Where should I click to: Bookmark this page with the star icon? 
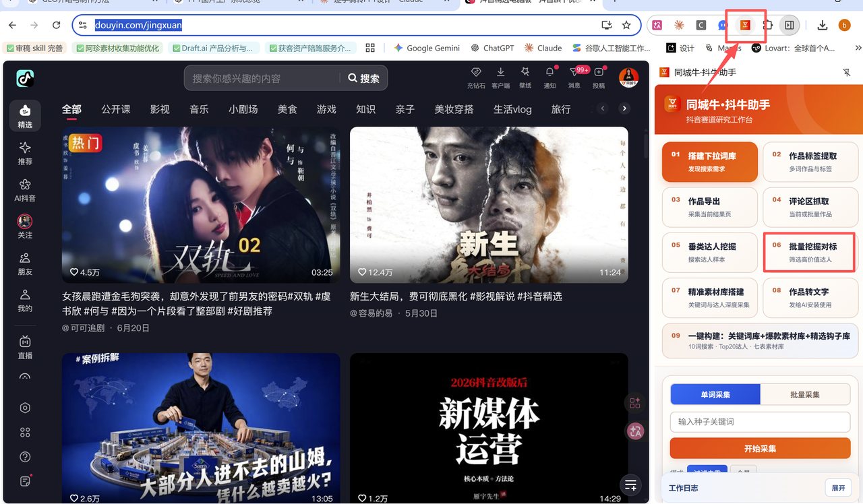coord(626,25)
